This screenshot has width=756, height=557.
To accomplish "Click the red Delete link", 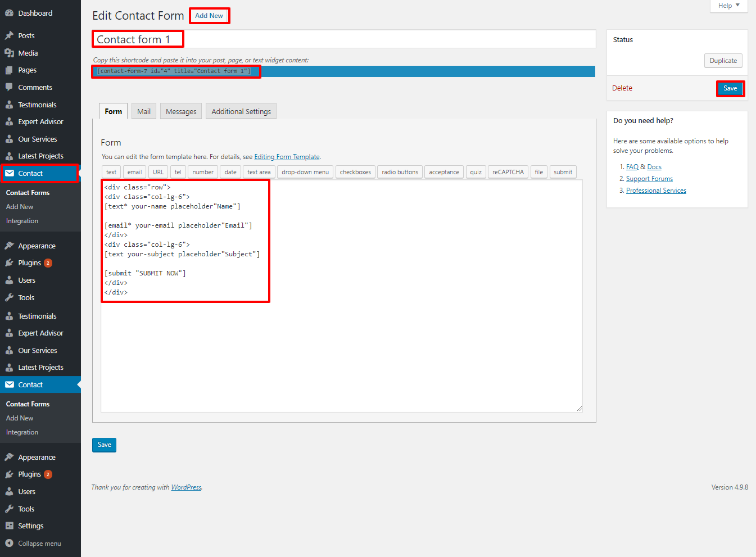I will tap(622, 88).
